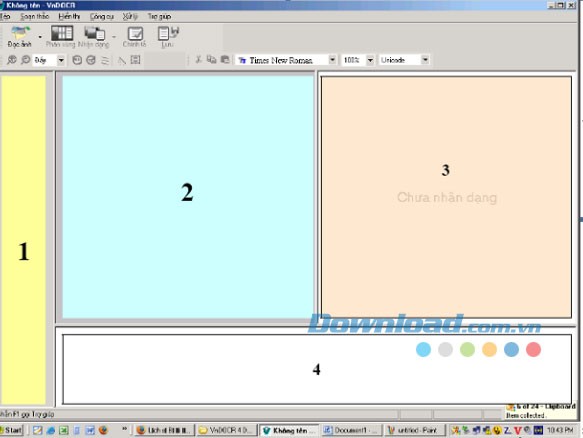Open the Unicode encoding dropdown
The image size is (583, 438).
425,59
